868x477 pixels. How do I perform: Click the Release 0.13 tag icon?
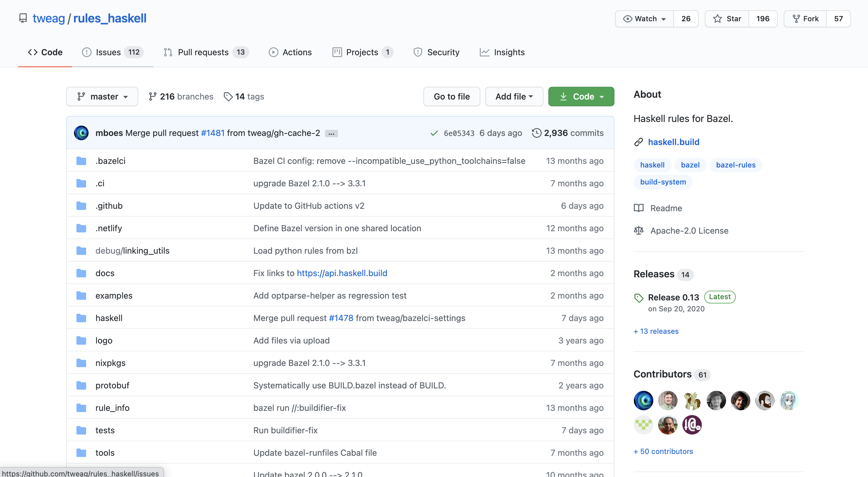click(638, 298)
